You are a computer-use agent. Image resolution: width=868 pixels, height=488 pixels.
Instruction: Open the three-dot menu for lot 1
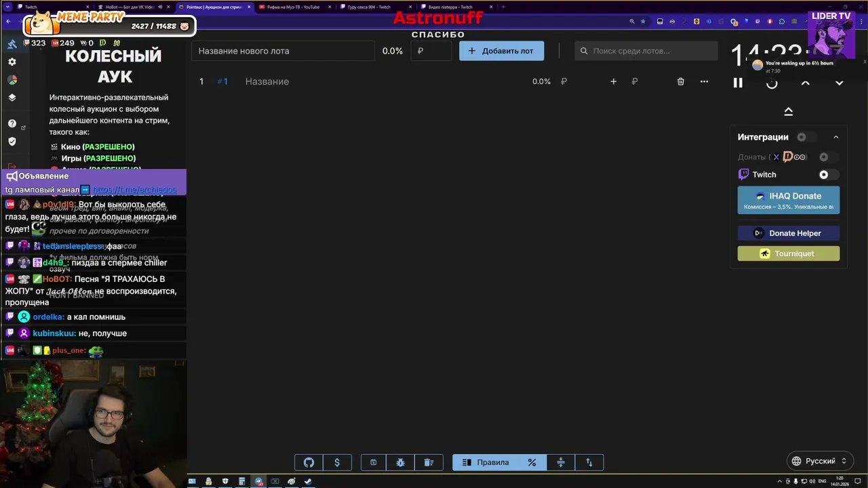(x=704, y=81)
